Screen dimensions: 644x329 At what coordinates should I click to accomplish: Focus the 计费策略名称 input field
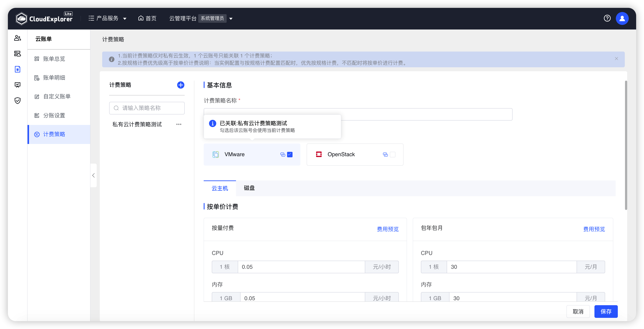(358, 114)
